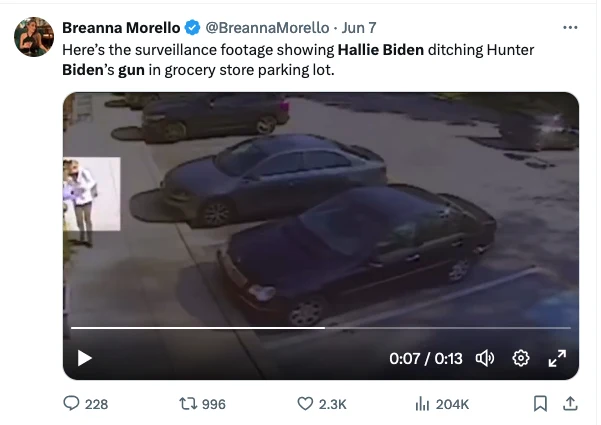Visit @BreannaMorello handle link

point(267,28)
